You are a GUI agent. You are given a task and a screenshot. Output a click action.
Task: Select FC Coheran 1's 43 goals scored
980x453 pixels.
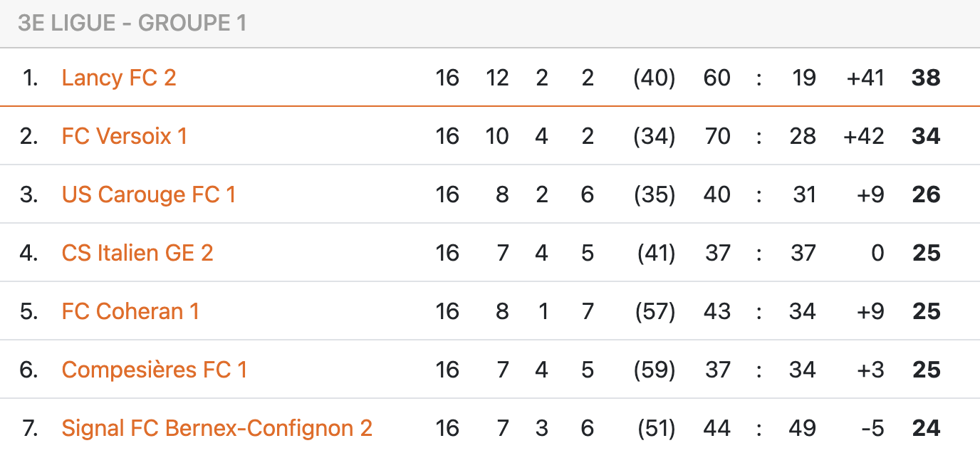click(716, 311)
